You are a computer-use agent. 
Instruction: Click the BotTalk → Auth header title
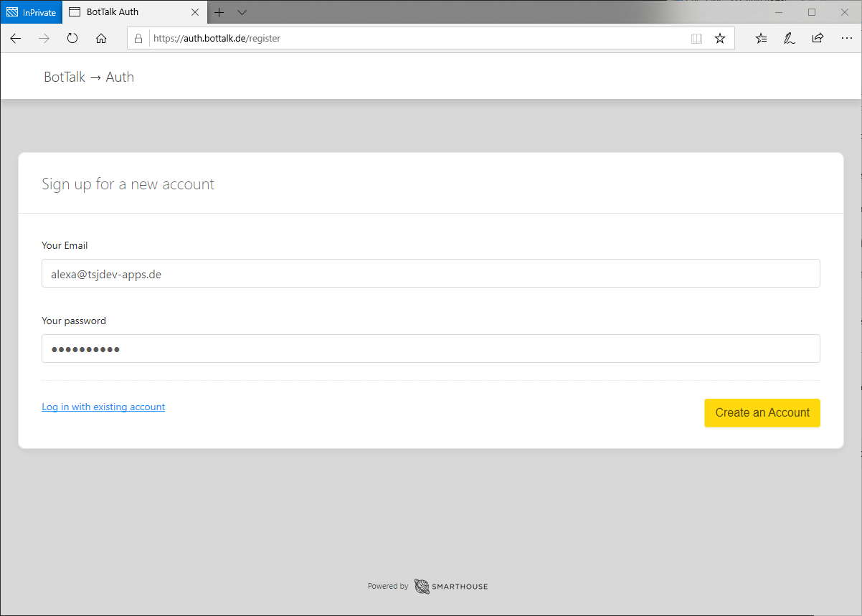coord(89,77)
